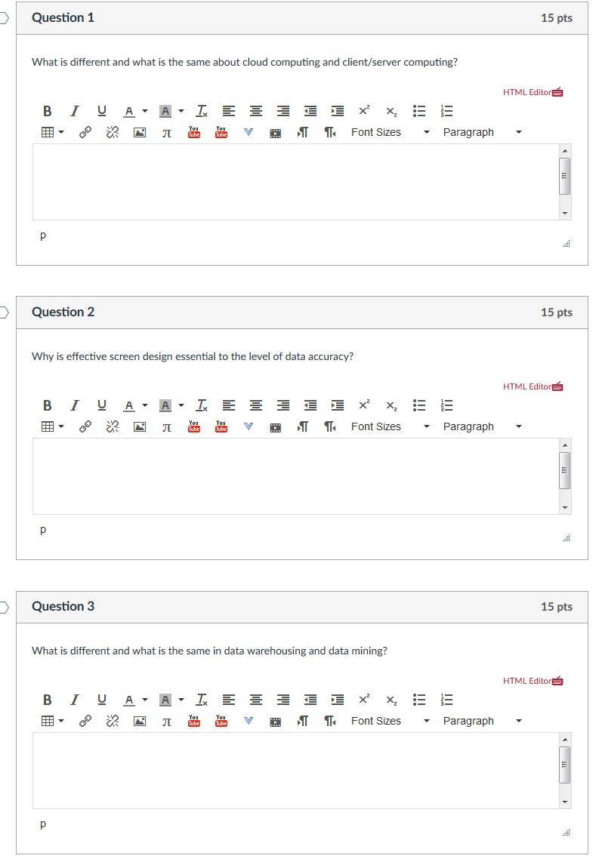Flag Question 1 using the flag marker
This screenshot has height=868, width=599.
coord(4,18)
